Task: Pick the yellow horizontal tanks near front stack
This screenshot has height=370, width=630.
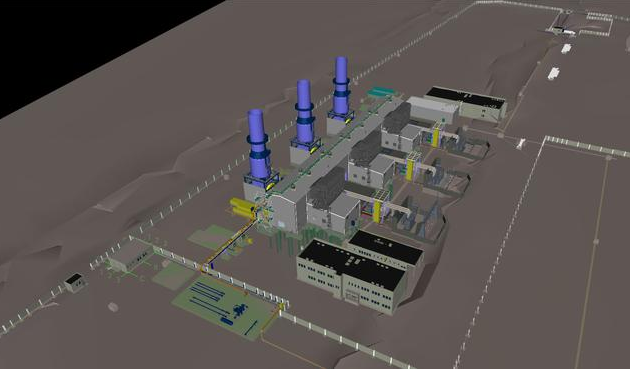Action: [242, 207]
